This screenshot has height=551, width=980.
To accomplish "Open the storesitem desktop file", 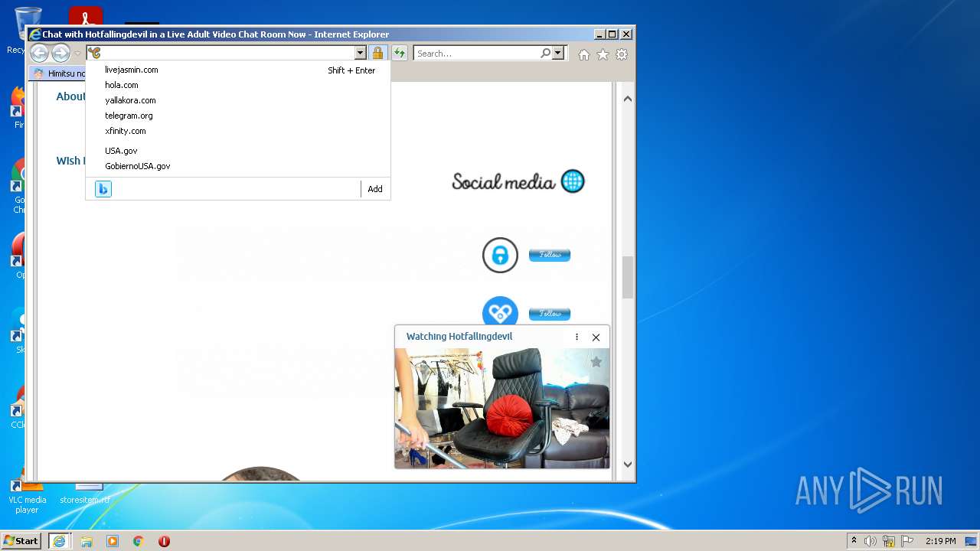I will [84, 494].
